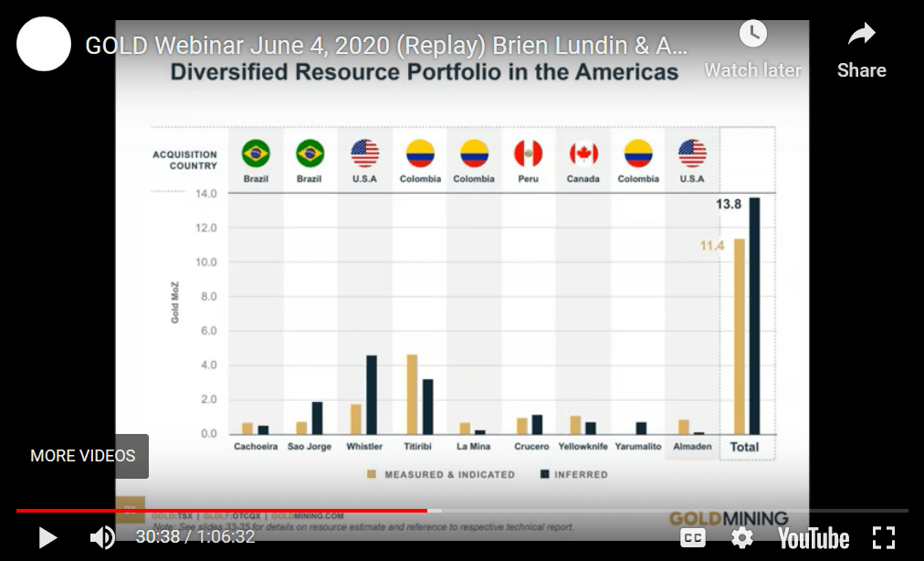Screen dimensions: 924x561
Task: Click the Brazil flag above Sao Jorge
Action: pyautogui.click(x=310, y=154)
